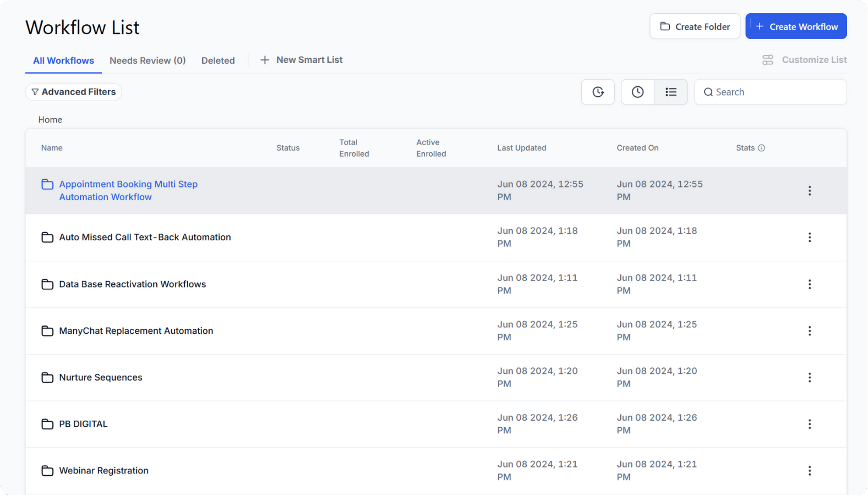Click folder icon for PB DIGITAL
The image size is (868, 496).
click(x=47, y=424)
